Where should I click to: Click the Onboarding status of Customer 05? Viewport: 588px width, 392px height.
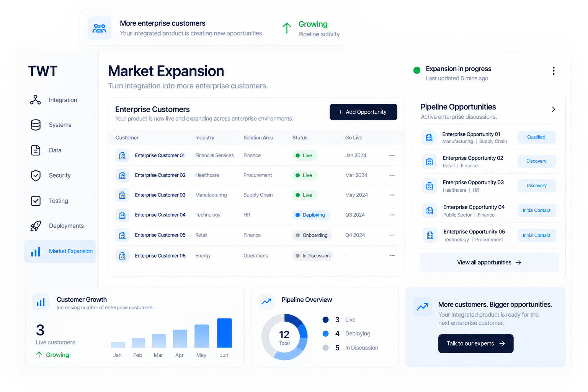point(312,235)
